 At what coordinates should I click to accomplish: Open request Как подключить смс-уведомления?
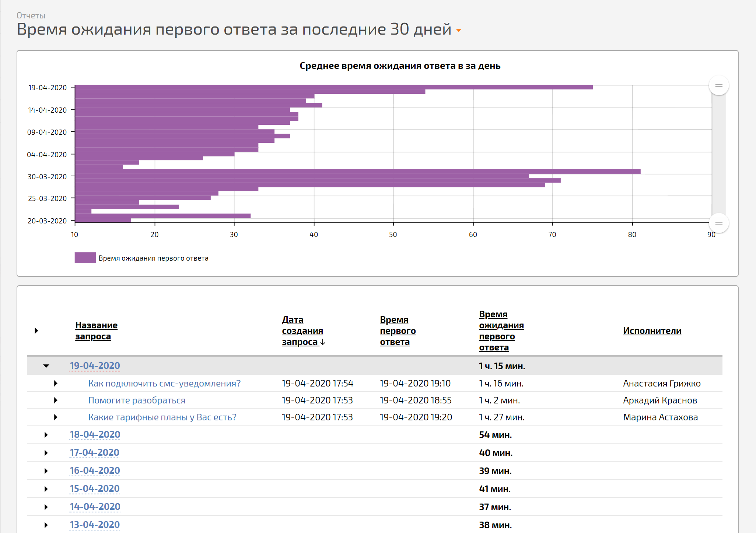click(164, 383)
